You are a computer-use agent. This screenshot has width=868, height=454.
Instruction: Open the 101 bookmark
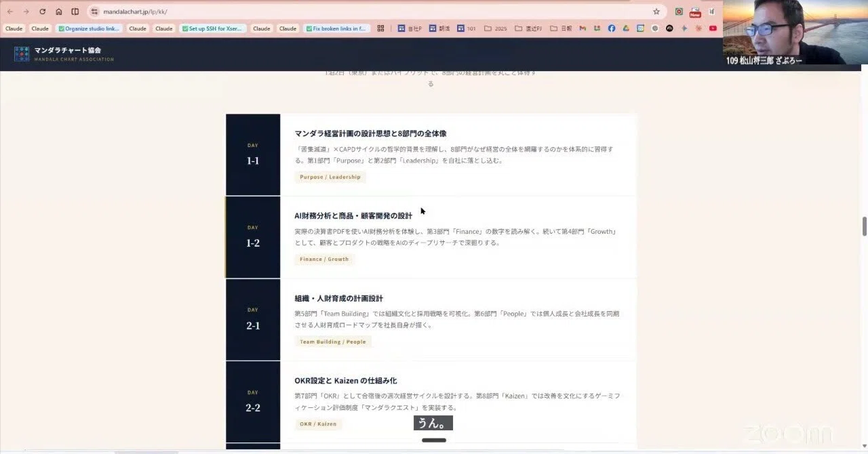pos(467,28)
